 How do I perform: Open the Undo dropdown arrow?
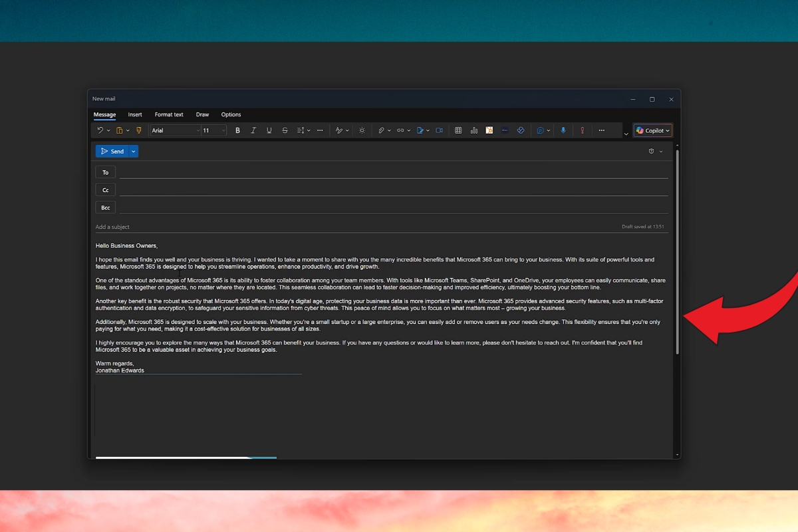click(108, 130)
